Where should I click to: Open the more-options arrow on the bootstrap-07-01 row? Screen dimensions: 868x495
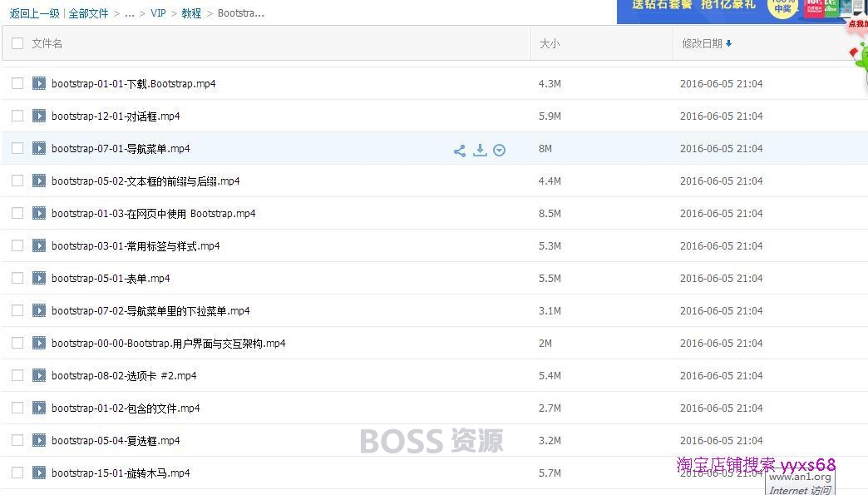tap(500, 151)
